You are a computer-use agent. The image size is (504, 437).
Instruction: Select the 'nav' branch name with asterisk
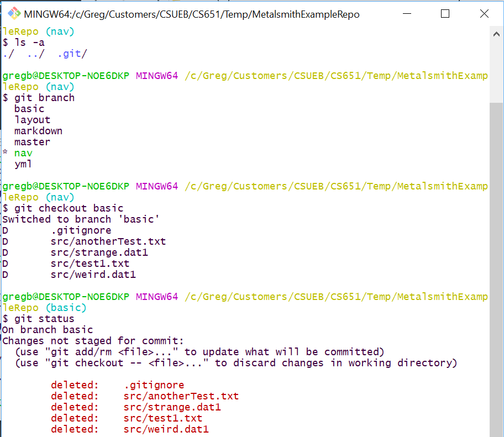point(23,152)
